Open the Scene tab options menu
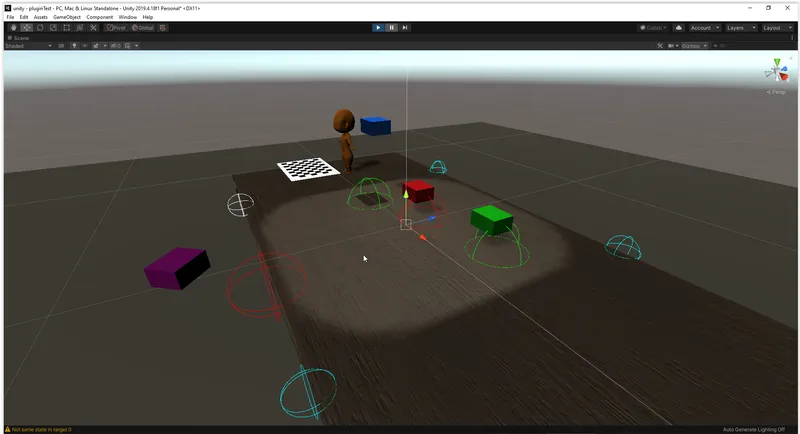Image resolution: width=800 pixels, height=434 pixels. pos(792,38)
